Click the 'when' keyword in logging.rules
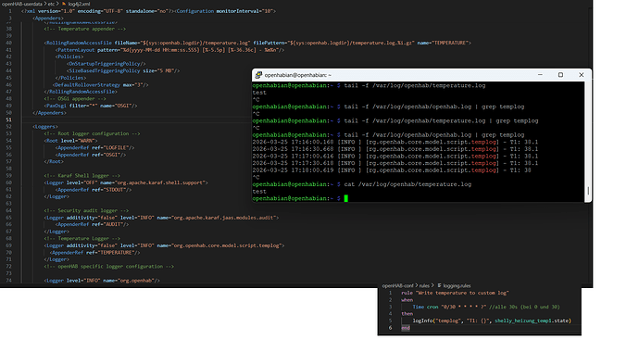Screen dimensions: 639x364 (407, 300)
